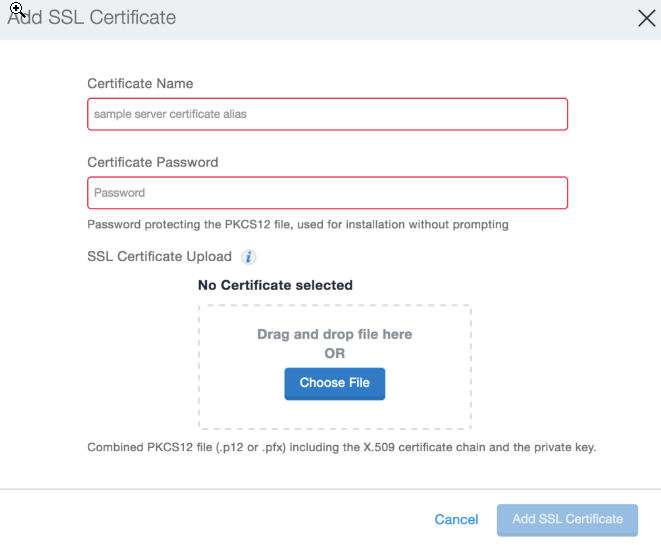This screenshot has width=661, height=545.
Task: Focus the Certificate Password input field
Action: [x=327, y=193]
